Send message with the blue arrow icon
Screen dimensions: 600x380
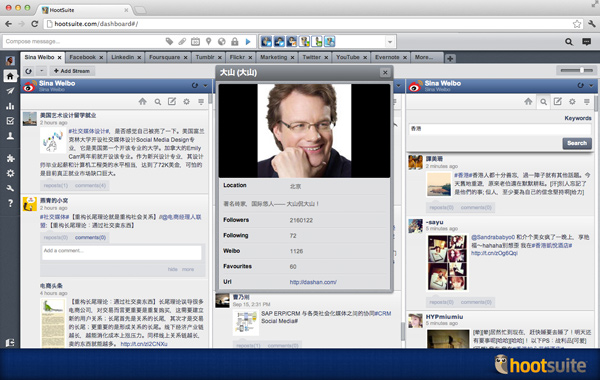click(x=248, y=41)
